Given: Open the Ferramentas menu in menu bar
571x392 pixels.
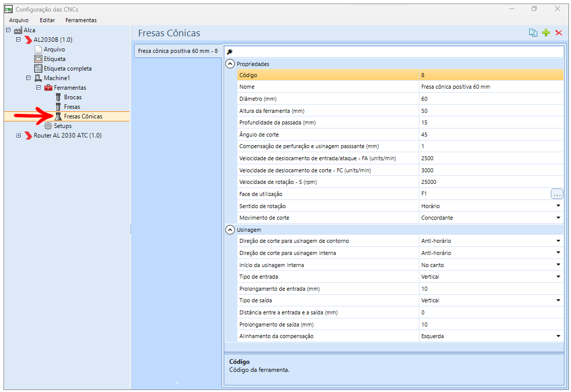Looking at the screenshot, I should pos(81,20).
